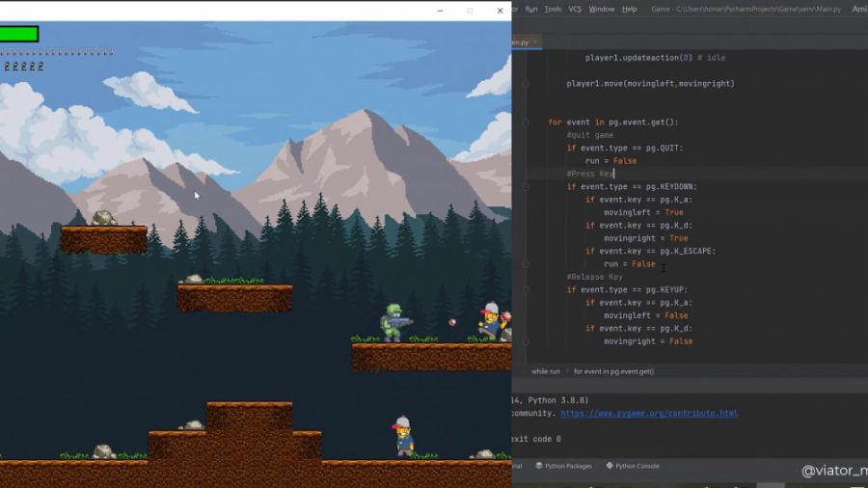Click 'exit code 0' in run output

536,439
